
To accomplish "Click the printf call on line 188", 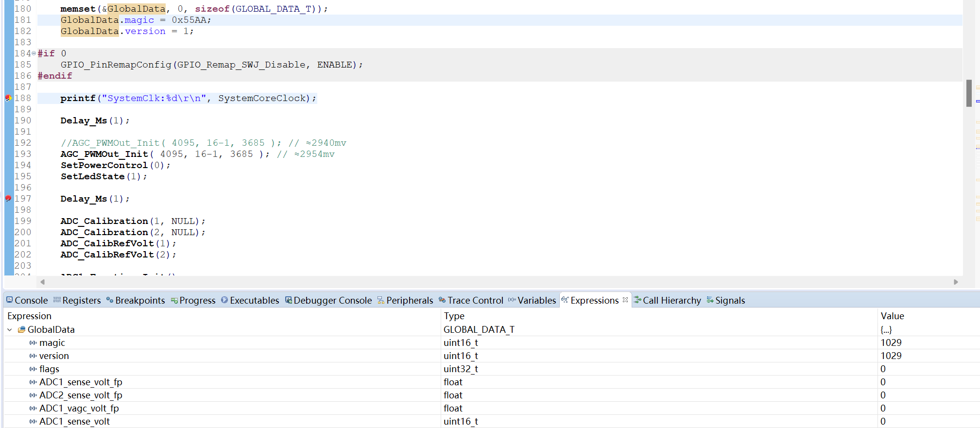I will (x=188, y=98).
